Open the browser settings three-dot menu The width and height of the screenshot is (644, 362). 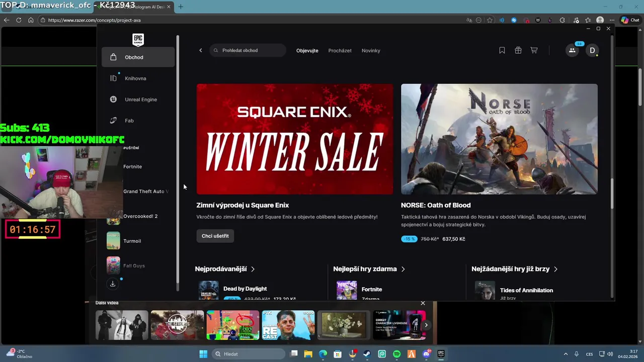[x=612, y=20]
